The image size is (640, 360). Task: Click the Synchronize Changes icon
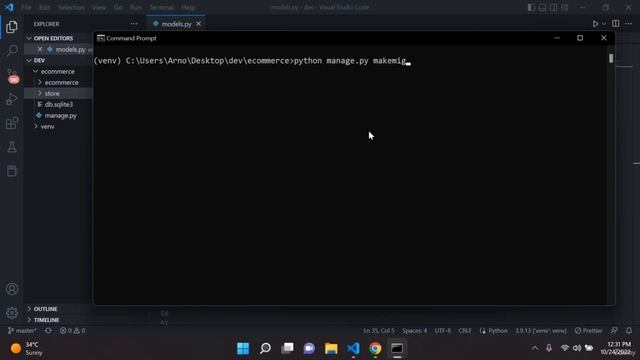(48, 331)
